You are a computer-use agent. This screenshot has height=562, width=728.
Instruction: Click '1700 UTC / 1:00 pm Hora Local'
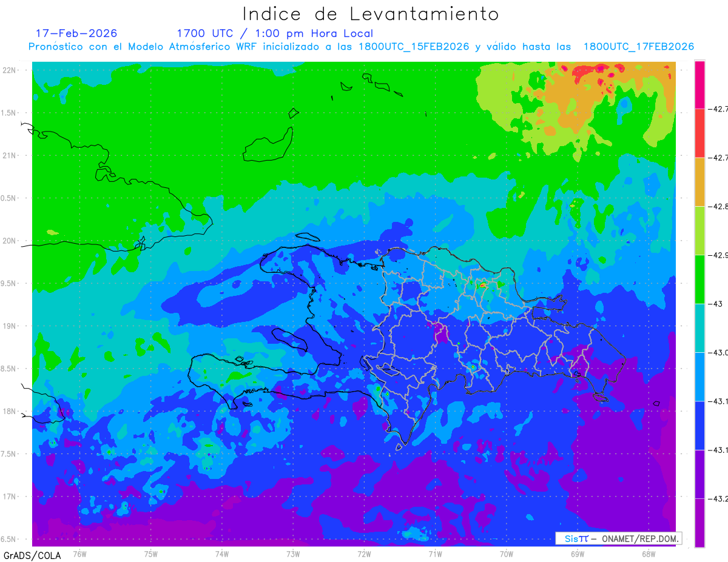pos(275,33)
